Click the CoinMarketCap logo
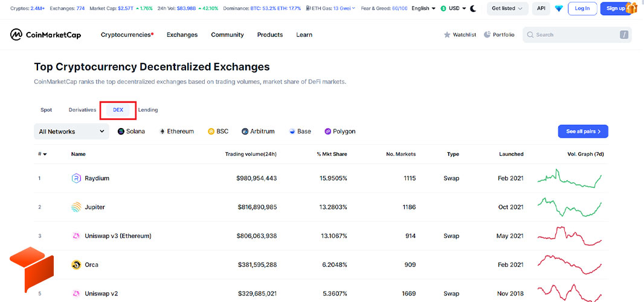Viewport: 644px width, 302px height. click(45, 35)
